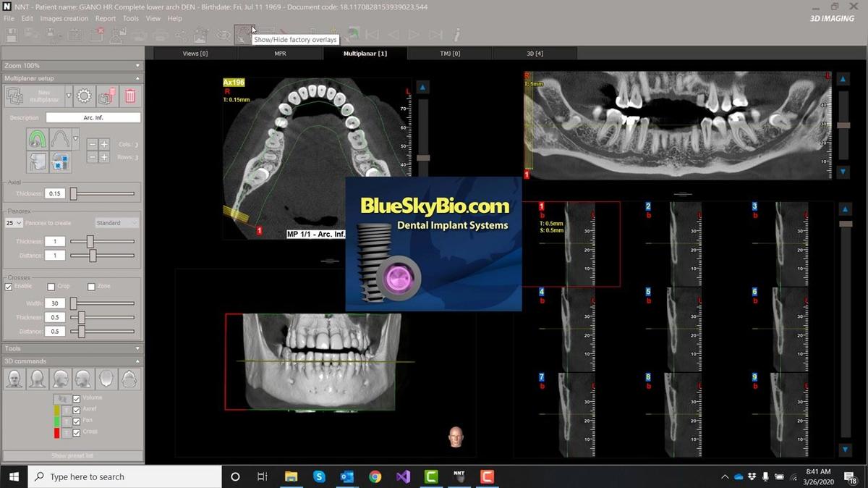The width and height of the screenshot is (868, 488).
Task: Click the Volume transparency icon button
Action: [61, 398]
